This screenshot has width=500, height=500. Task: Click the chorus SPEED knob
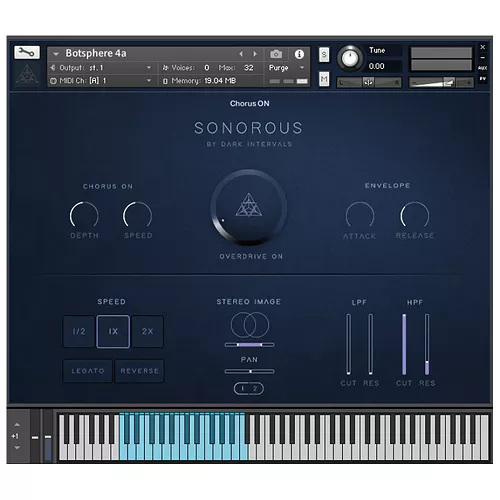(138, 215)
